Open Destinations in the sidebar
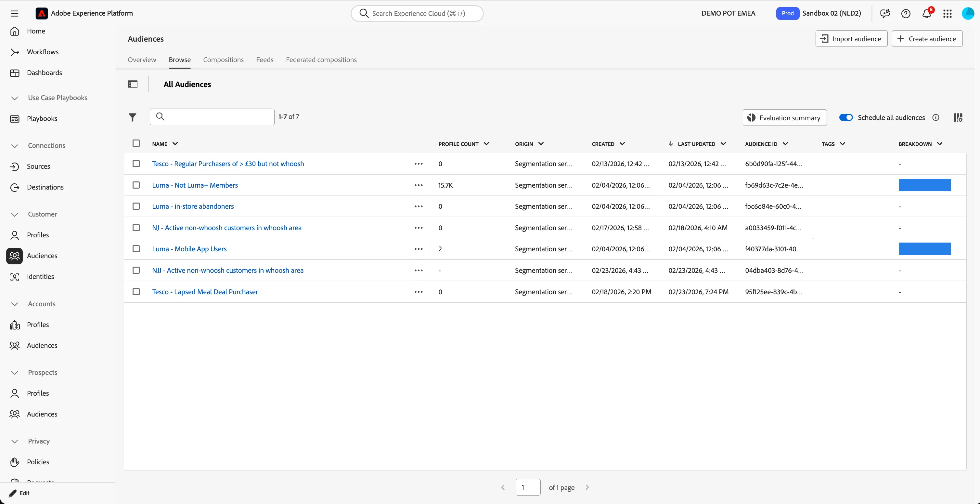The image size is (980, 504). (45, 187)
